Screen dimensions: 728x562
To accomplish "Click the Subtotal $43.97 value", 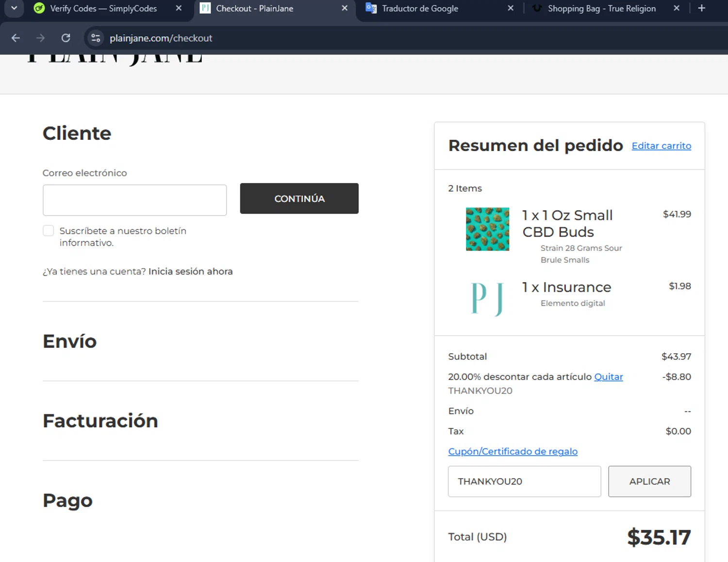I will tap(676, 356).
